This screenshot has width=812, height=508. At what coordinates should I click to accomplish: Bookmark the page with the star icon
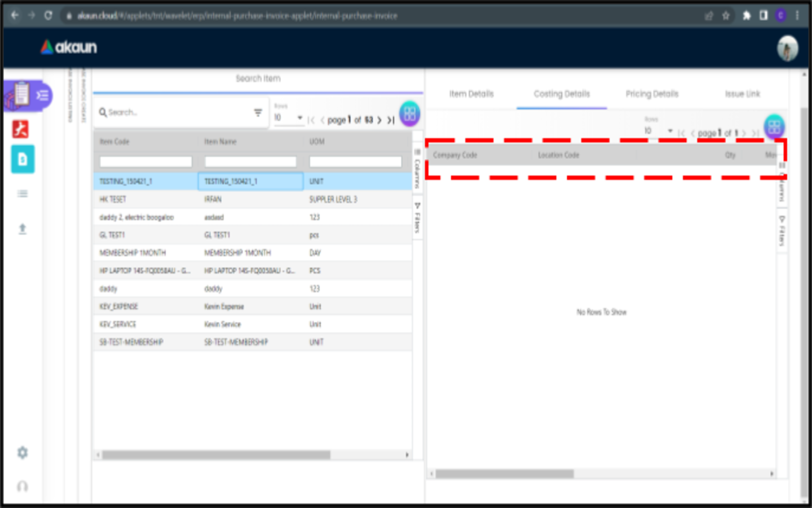(x=726, y=16)
